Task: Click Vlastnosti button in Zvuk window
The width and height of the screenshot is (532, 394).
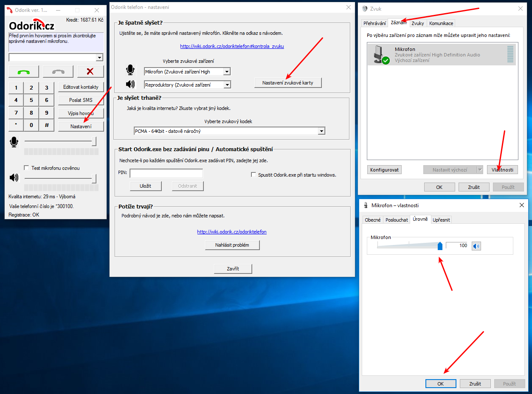Action: 502,170
